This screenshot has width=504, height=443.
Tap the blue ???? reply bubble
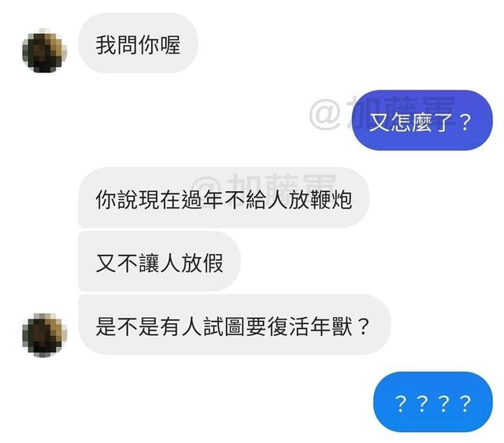pos(432,402)
